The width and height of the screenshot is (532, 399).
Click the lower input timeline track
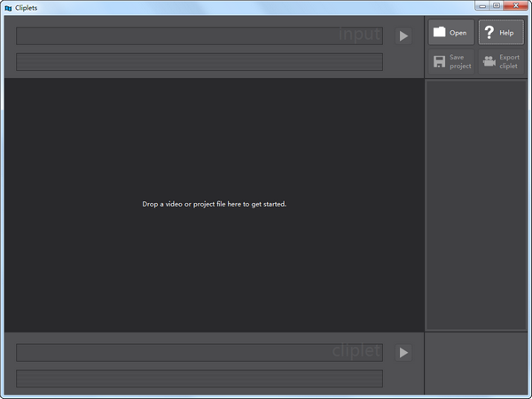click(x=199, y=62)
